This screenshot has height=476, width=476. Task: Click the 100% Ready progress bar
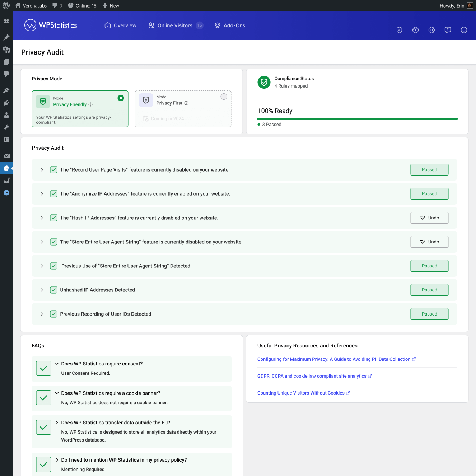tap(357, 119)
